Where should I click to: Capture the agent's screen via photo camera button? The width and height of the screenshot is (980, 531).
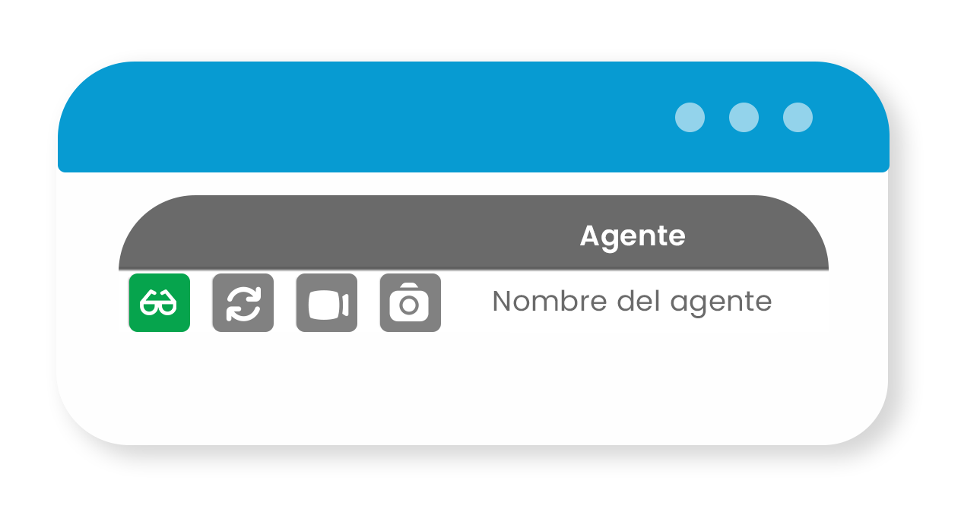pyautogui.click(x=410, y=302)
